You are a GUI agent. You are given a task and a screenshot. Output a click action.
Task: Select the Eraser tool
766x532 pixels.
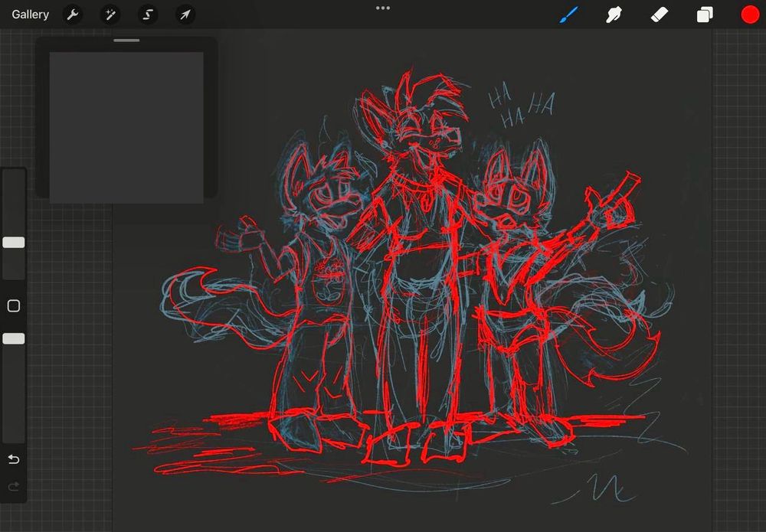tap(659, 15)
